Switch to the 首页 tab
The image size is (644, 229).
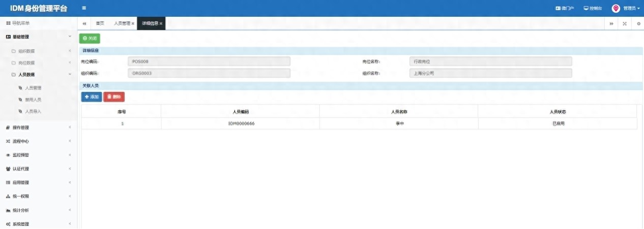pyautogui.click(x=100, y=24)
